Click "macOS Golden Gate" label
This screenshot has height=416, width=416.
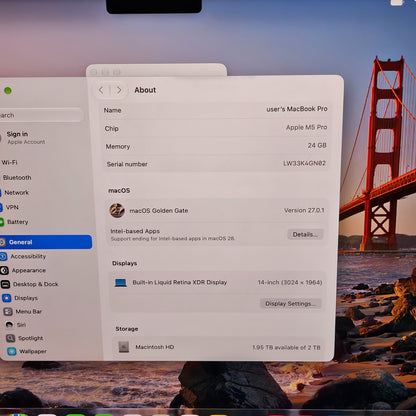[159, 211]
